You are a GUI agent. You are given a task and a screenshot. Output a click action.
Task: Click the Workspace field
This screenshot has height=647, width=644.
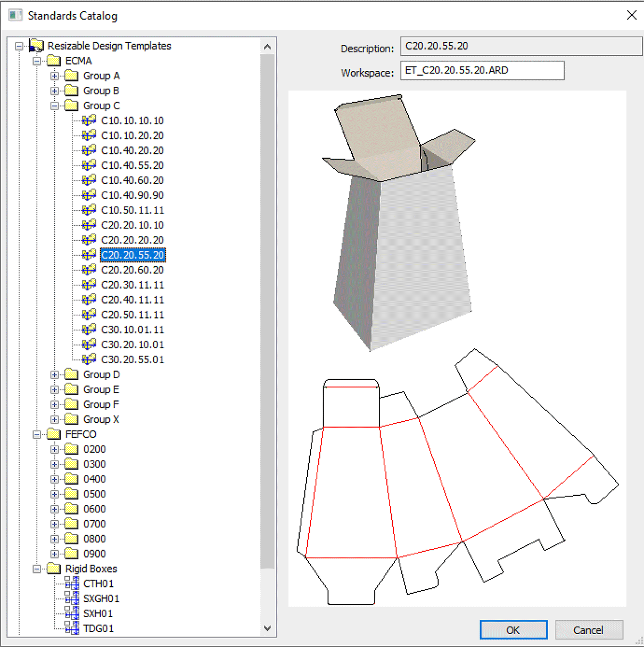(482, 70)
